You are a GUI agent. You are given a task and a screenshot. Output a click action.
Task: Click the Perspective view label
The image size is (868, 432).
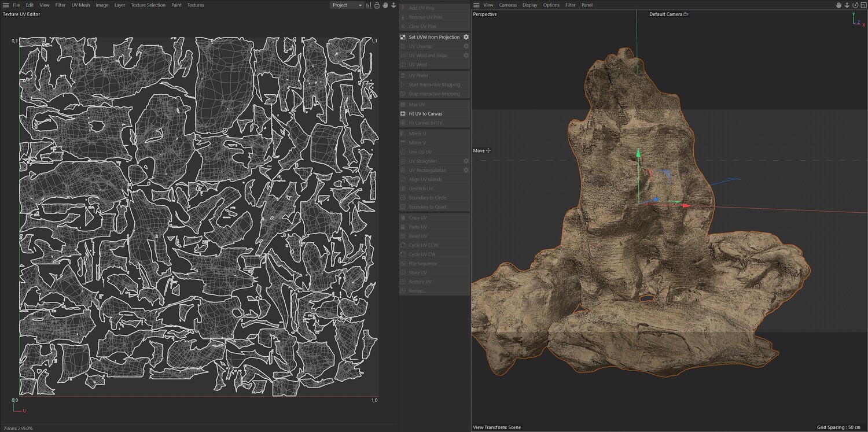[485, 14]
